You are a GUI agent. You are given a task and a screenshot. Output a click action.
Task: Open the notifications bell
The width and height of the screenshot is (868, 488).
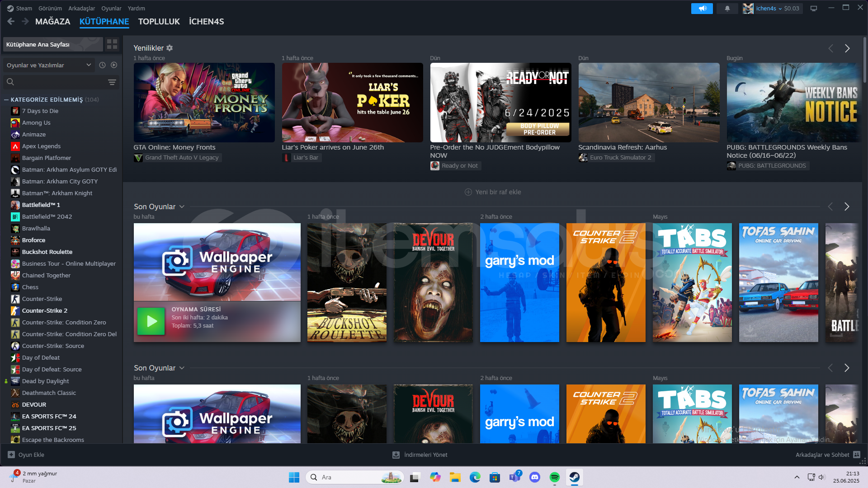(x=727, y=9)
